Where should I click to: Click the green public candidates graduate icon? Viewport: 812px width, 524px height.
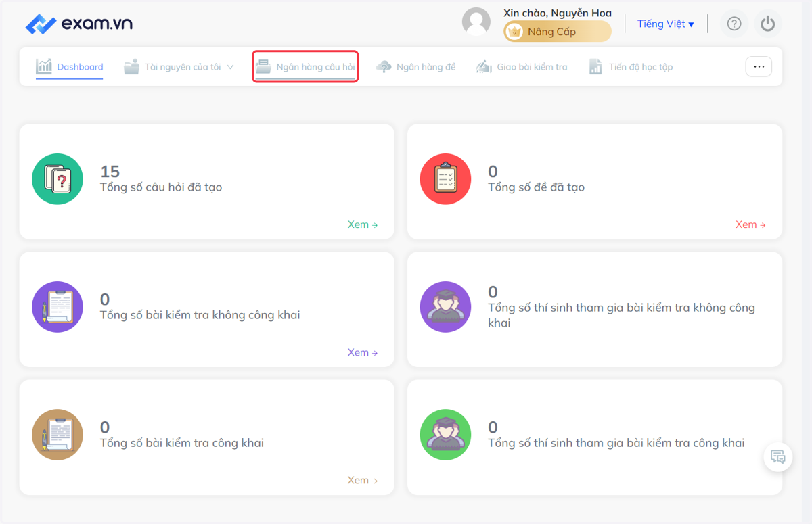445,435
